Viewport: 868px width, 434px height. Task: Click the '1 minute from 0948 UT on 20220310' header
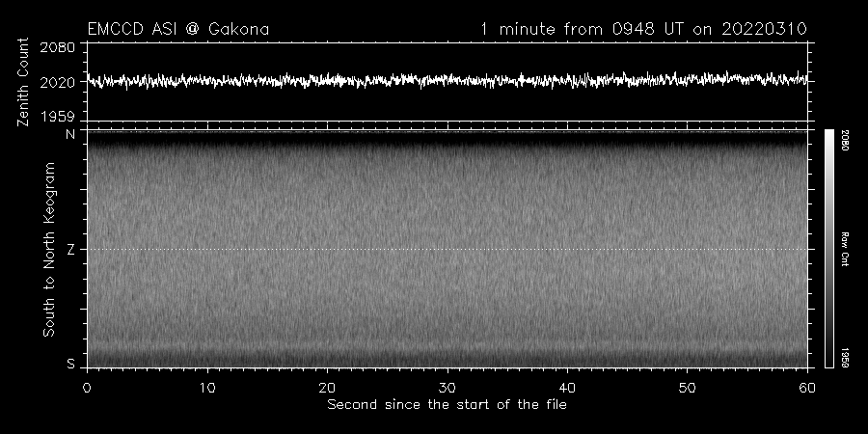pyautogui.click(x=644, y=29)
